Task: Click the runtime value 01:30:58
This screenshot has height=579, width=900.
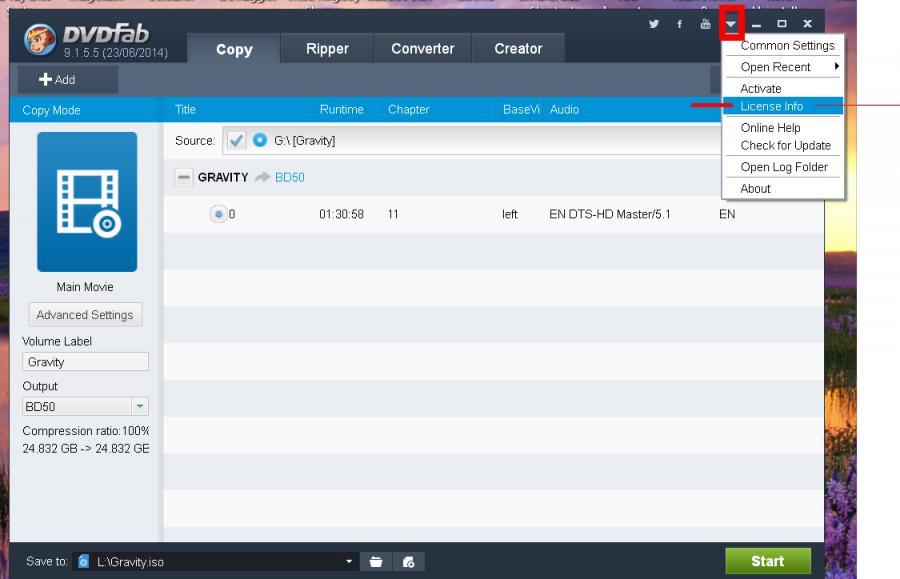Action: pyautogui.click(x=342, y=214)
